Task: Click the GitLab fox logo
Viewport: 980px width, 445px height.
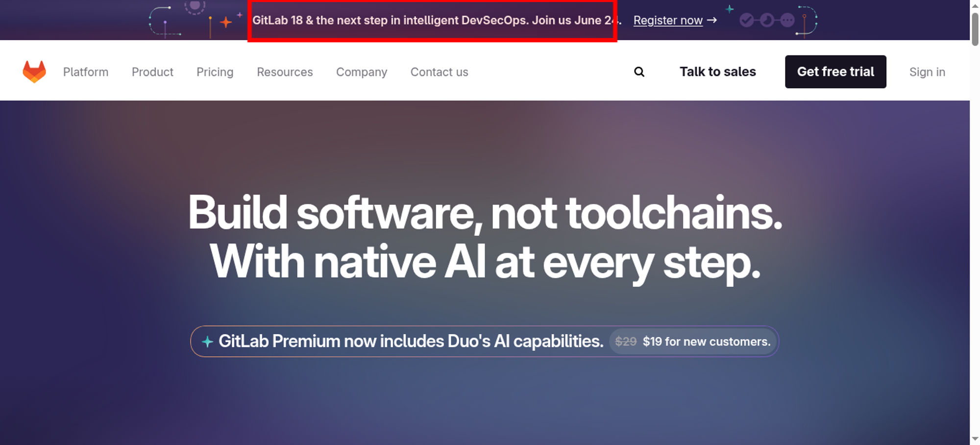Action: [x=34, y=72]
